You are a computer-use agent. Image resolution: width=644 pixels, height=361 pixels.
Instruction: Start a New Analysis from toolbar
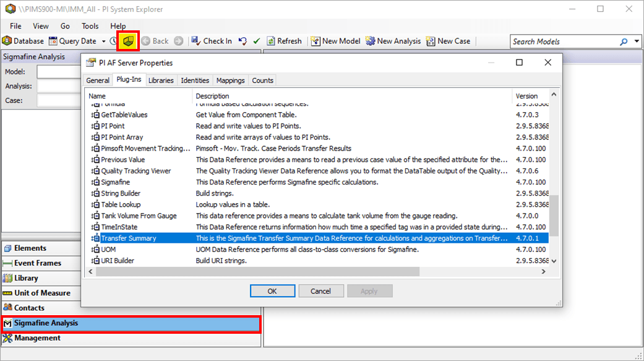393,41
